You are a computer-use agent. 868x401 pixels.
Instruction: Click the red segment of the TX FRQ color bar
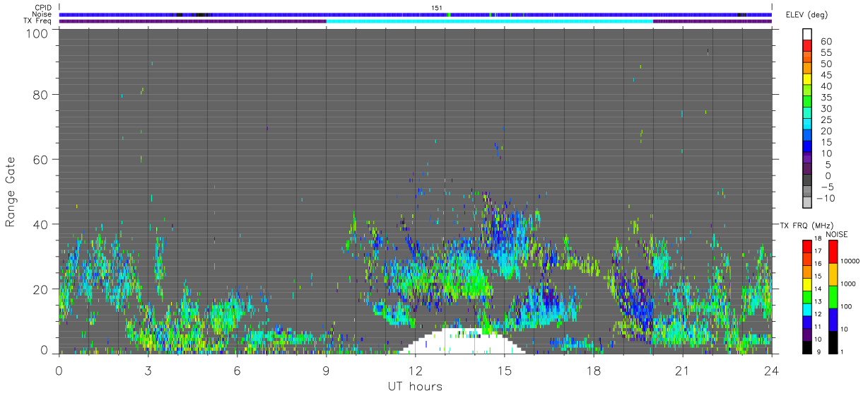click(x=807, y=246)
